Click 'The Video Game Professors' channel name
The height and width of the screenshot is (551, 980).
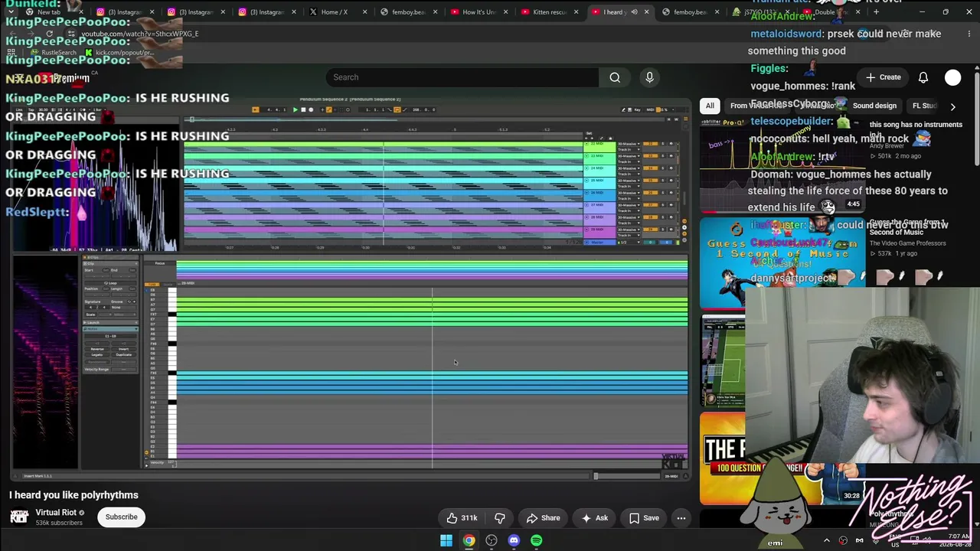click(907, 243)
